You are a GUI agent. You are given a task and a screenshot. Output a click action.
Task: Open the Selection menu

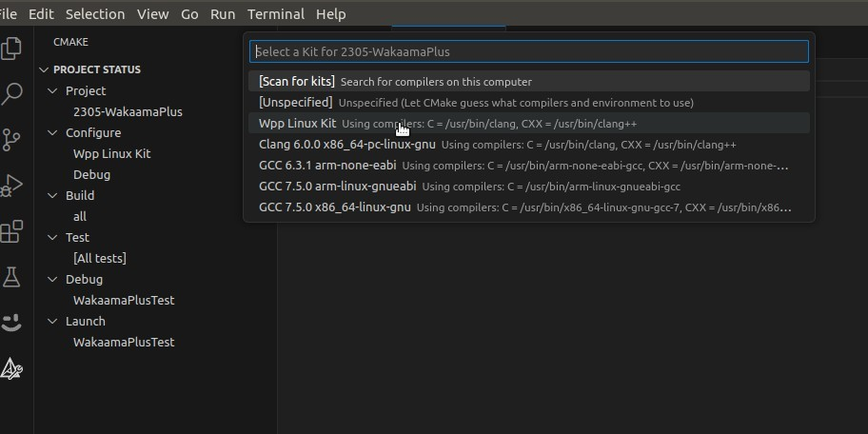point(95,14)
